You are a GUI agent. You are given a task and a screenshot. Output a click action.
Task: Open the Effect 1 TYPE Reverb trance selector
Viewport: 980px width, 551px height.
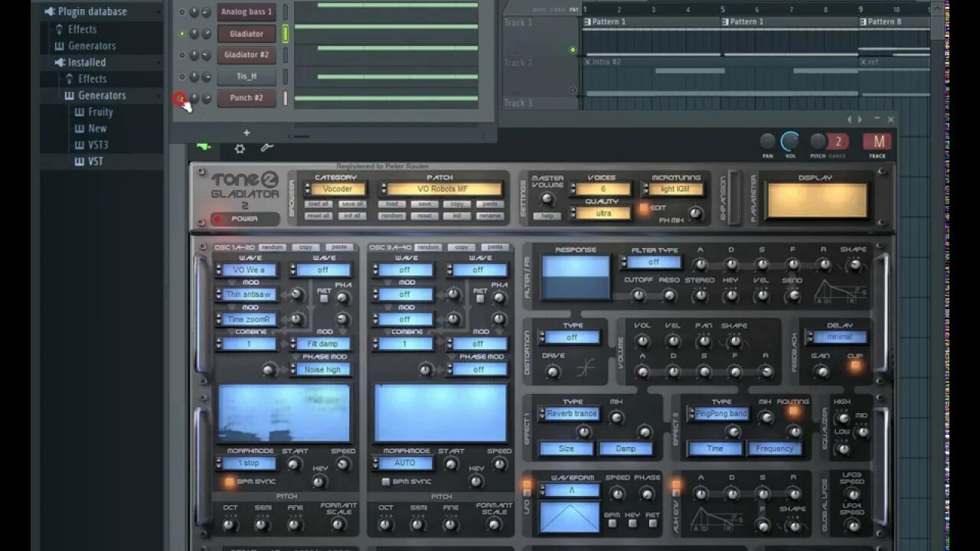tap(567, 414)
